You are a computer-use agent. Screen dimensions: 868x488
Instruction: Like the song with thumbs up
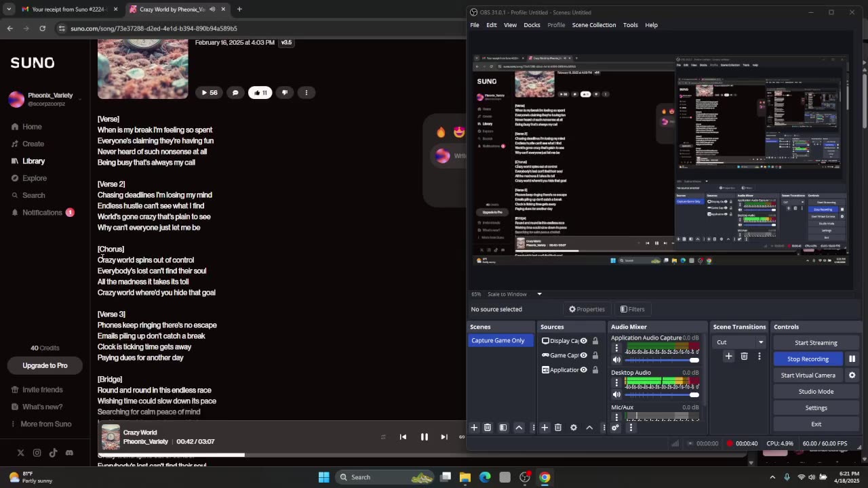(x=260, y=93)
